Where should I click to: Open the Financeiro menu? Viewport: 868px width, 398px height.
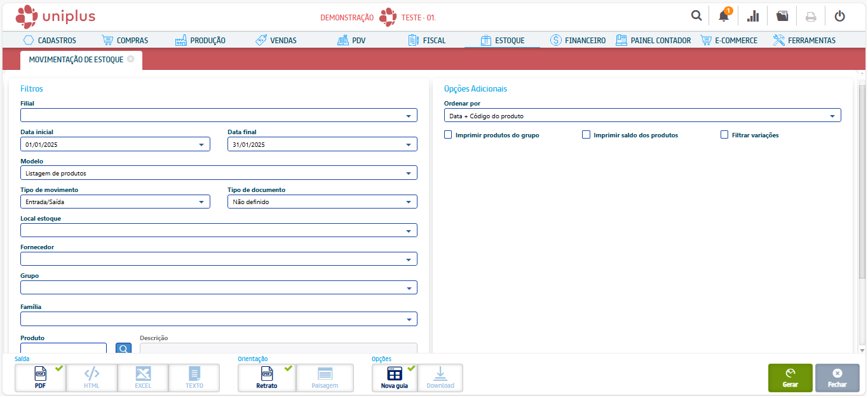pyautogui.click(x=578, y=40)
